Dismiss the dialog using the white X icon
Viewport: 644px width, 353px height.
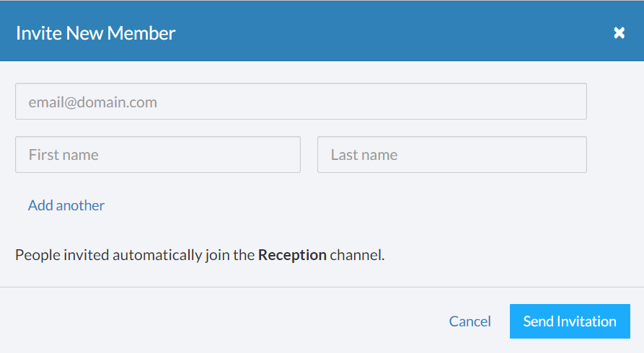(619, 33)
